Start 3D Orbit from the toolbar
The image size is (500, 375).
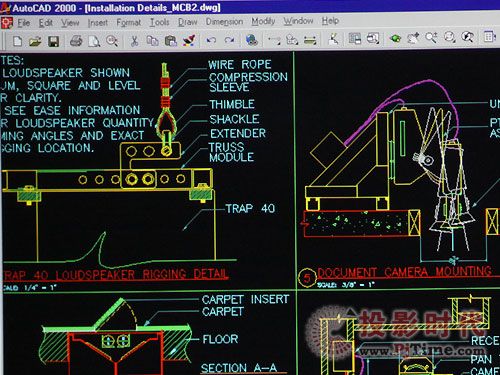pos(395,38)
